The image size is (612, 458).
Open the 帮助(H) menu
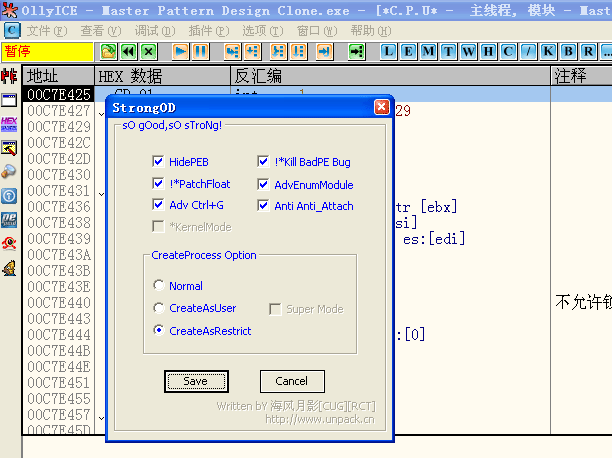tap(370, 30)
